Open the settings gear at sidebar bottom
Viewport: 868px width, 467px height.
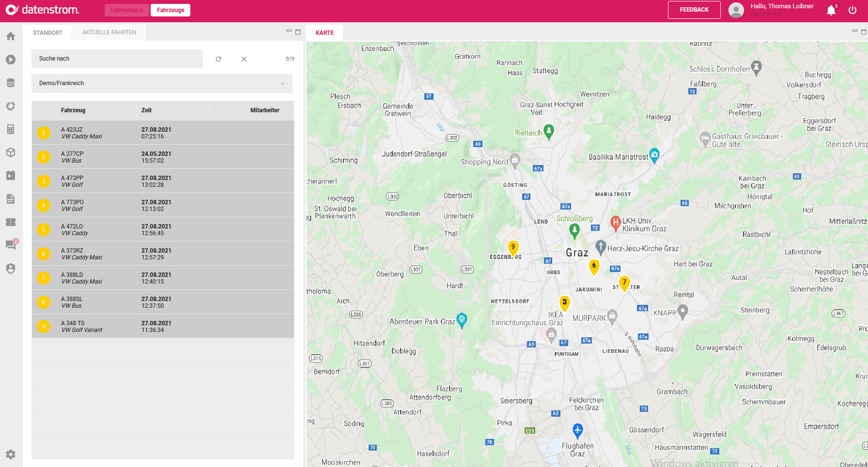(x=10, y=454)
